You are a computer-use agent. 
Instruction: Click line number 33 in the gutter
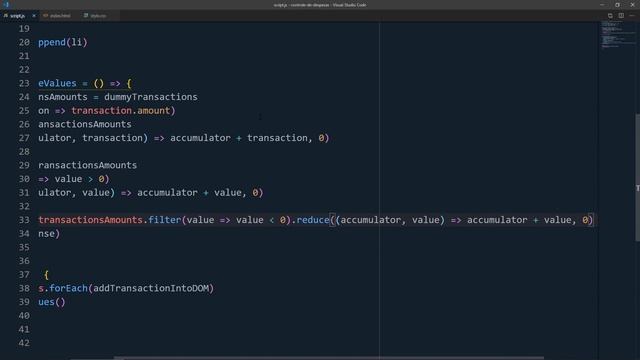click(24, 220)
